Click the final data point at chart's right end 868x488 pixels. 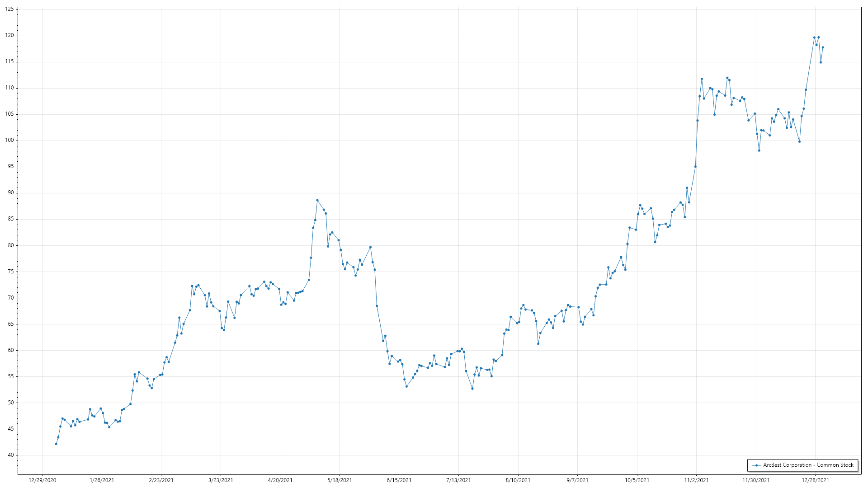[823, 47]
